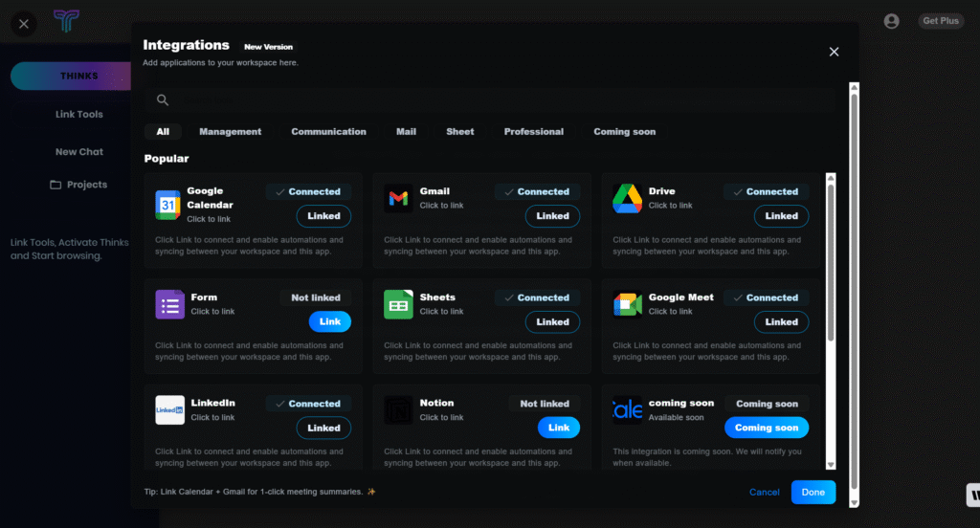
Task: Click Not linked badge on Notion
Action: click(545, 404)
